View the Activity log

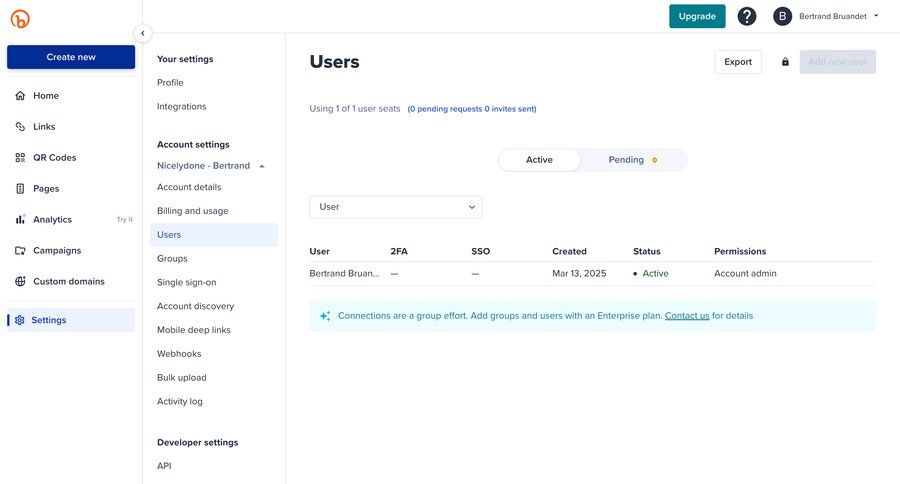click(180, 401)
